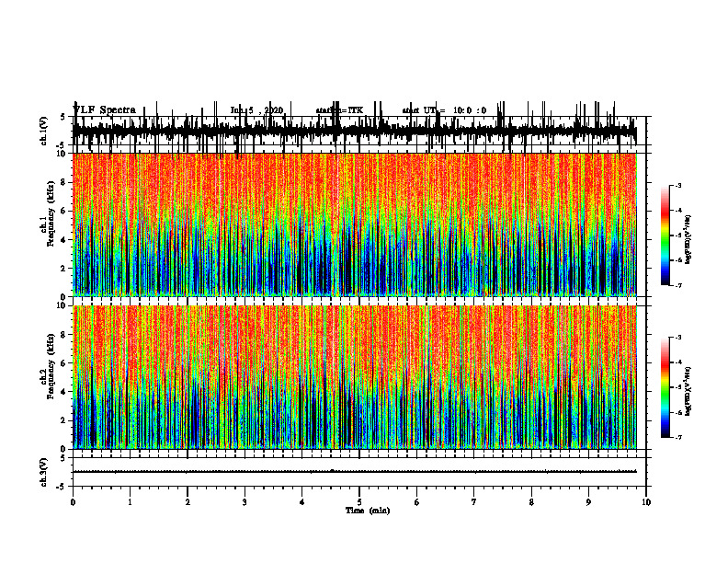Click the ch.2 Frequency (kHz) axis label
Viewport: 728px width, 563px height.
coord(48,366)
